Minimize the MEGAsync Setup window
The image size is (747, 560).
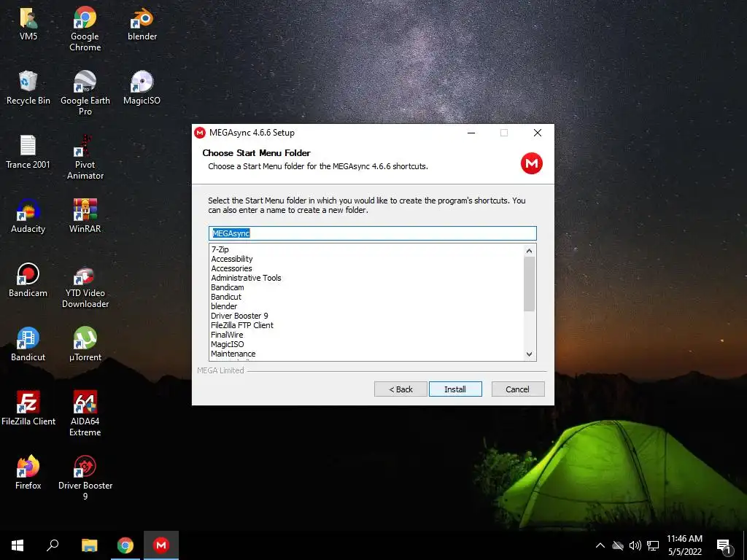[471, 133]
